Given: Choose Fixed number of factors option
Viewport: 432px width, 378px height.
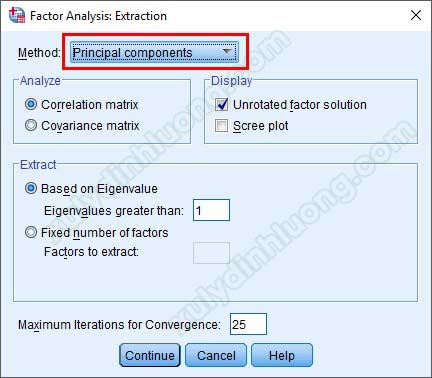Looking at the screenshot, I should pos(31,232).
